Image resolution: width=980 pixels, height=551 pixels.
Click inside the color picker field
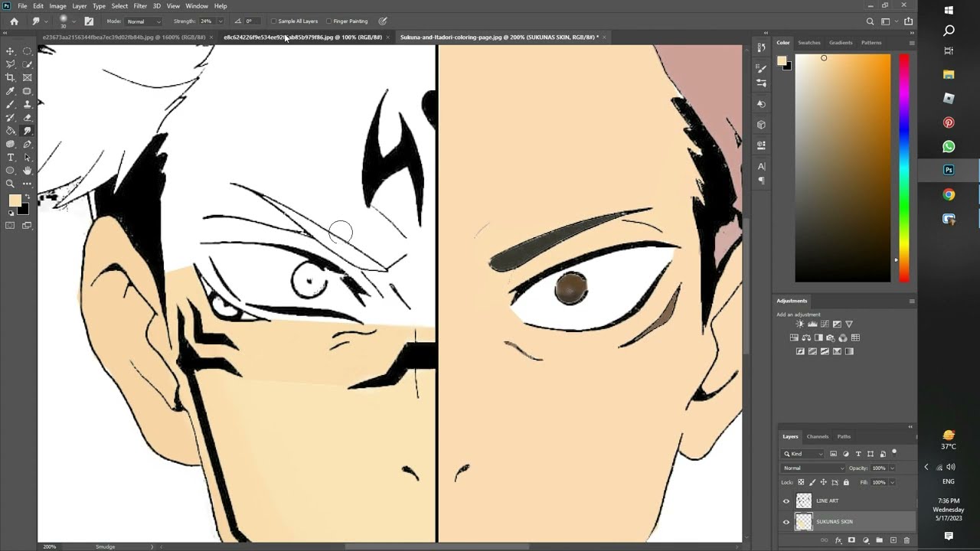842,168
